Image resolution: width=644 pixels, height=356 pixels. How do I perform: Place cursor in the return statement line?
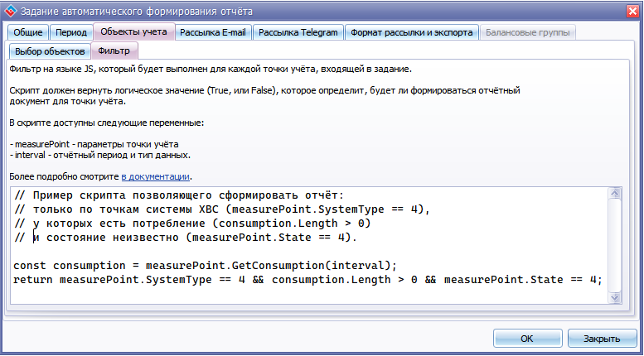pyautogui.click(x=307, y=279)
